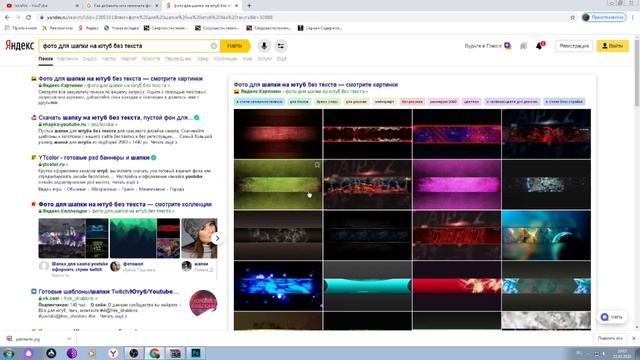Viewport: 640px width, 360px height.
Task: Open first result 'Фото для шапки на ютуб' link
Action: pos(120,78)
